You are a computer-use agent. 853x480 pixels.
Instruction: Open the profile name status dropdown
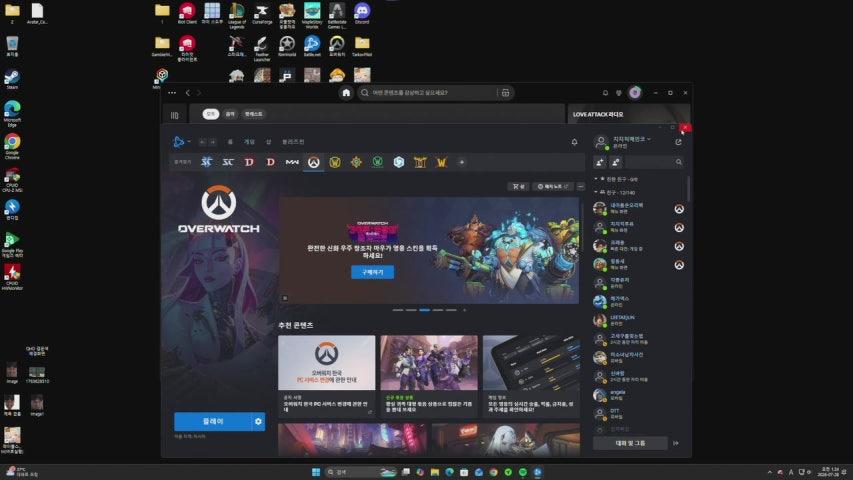pos(632,139)
